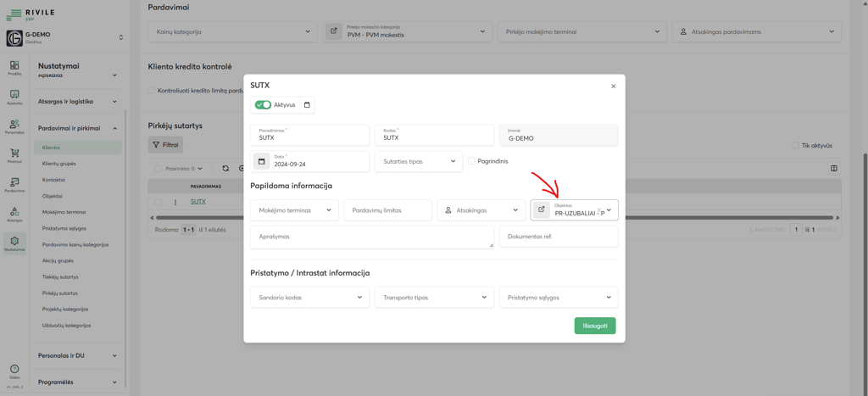Go to Pirkimai module in sidebar
The height and width of the screenshot is (396, 868).
pyautogui.click(x=14, y=155)
